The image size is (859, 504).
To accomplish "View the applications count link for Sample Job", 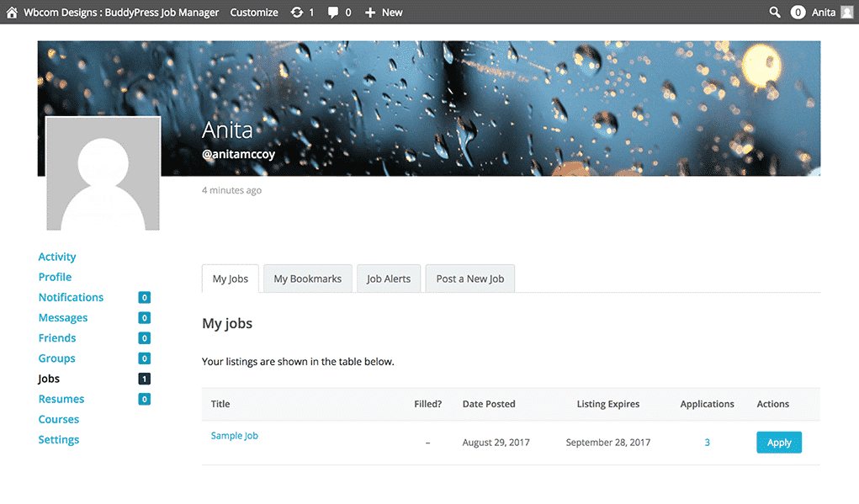I will click(707, 442).
